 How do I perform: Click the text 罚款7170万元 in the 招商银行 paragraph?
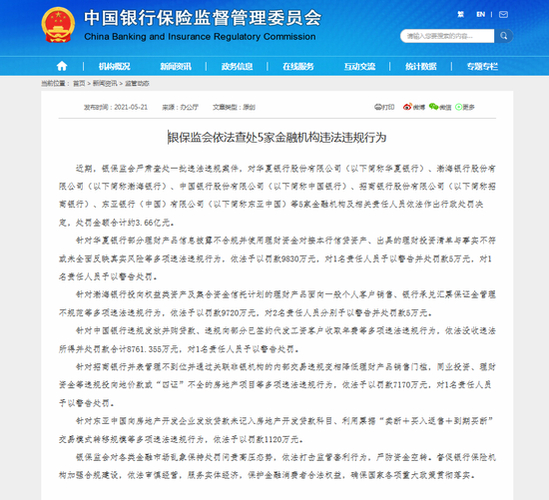pyautogui.click(x=402, y=385)
